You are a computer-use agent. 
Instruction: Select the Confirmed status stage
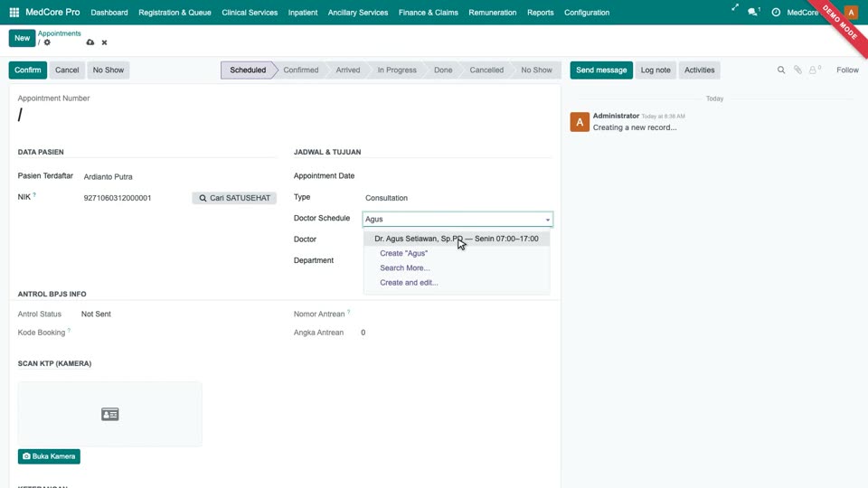300,70
